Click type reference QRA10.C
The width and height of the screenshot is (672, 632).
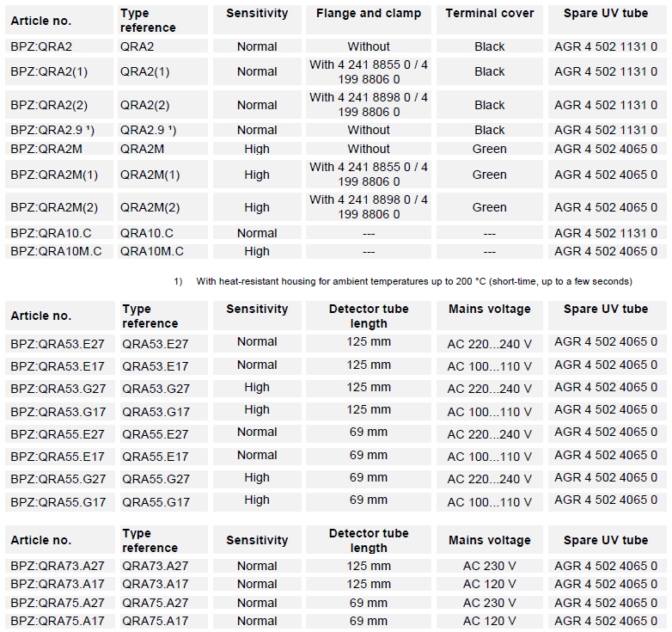(147, 233)
